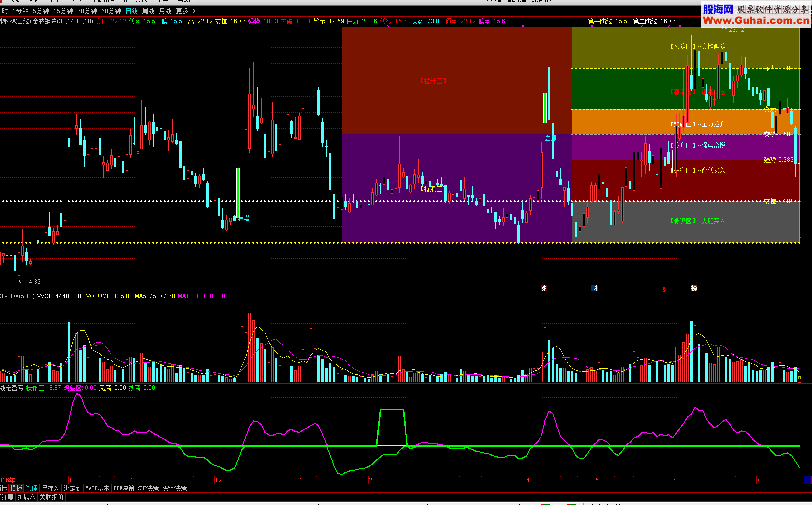The image size is (812, 505).
Task: Select the 15分钟 chart period
Action: (63, 11)
